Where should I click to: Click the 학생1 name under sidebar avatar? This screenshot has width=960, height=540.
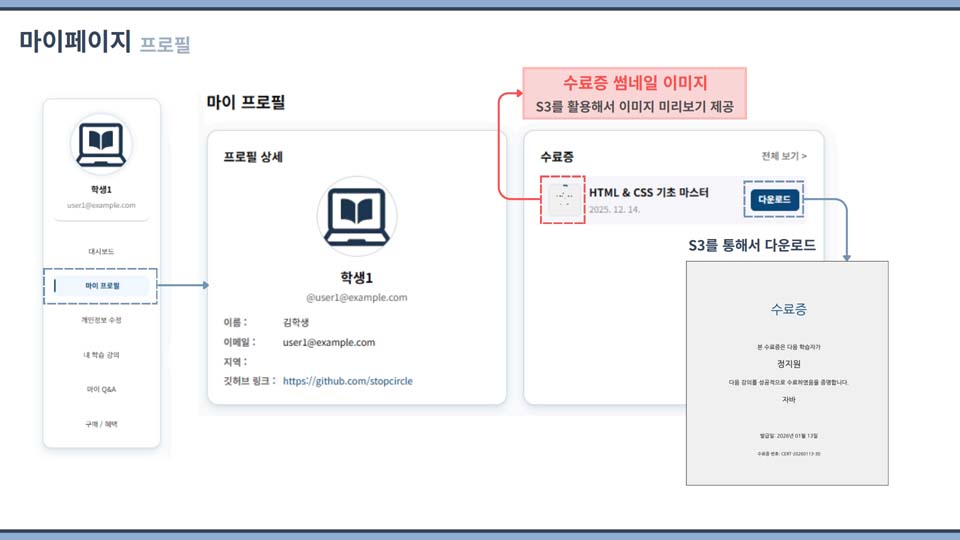coord(101,189)
